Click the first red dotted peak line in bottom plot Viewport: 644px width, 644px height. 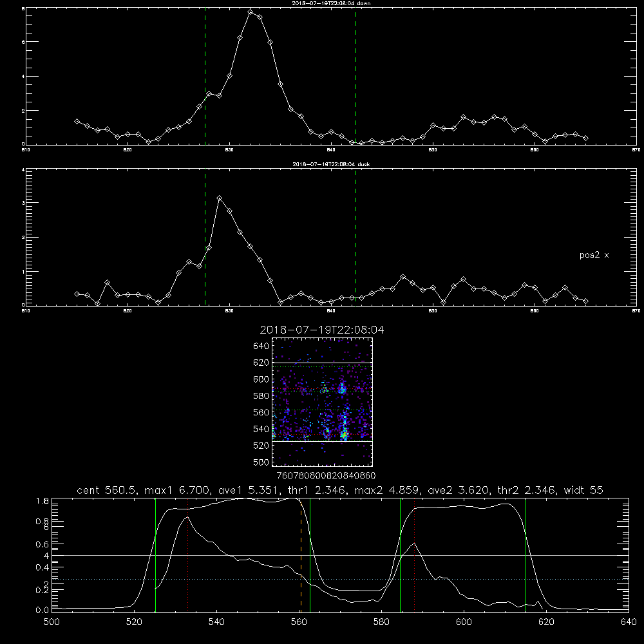[187, 555]
